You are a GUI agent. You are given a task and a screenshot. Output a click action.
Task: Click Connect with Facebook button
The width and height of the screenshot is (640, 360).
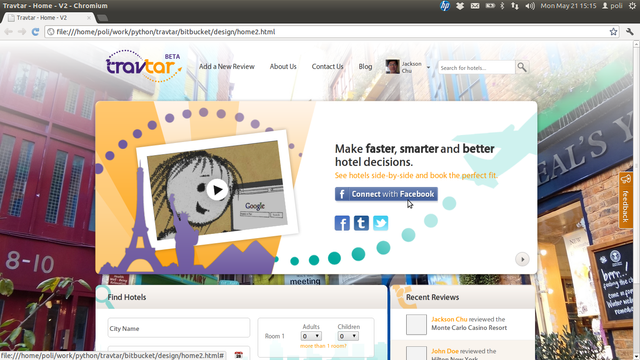[386, 194]
